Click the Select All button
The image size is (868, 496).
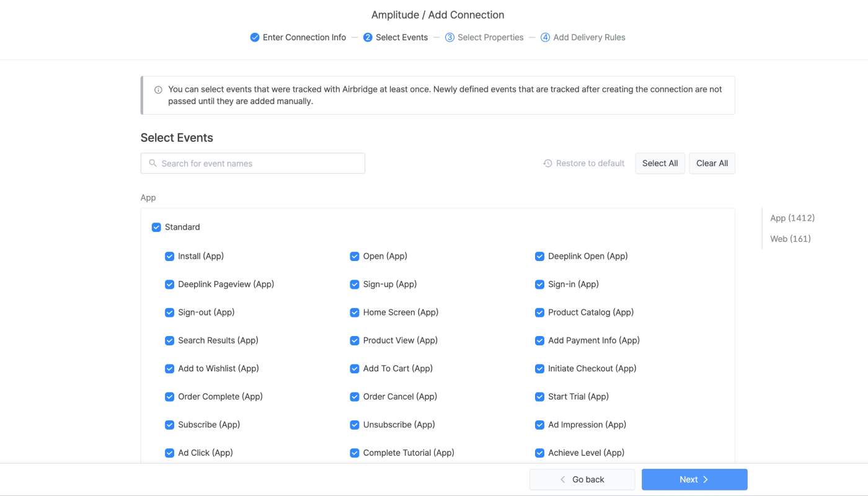coord(660,163)
